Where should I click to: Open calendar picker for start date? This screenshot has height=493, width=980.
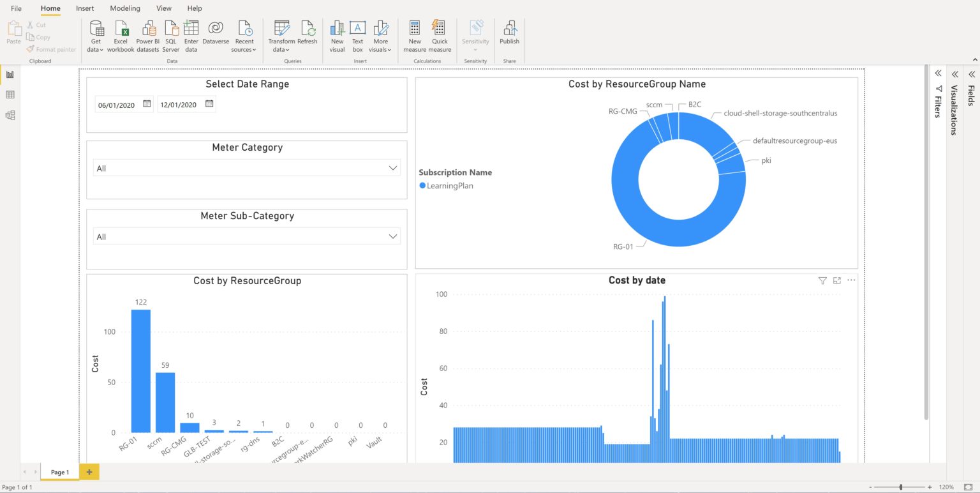pos(147,103)
